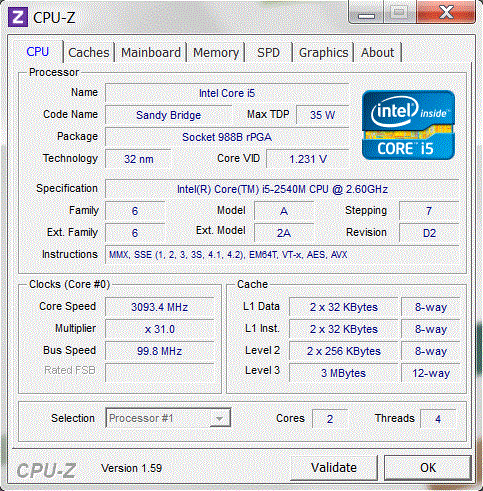The image size is (483, 491).
Task: Click the Validate button
Action: (x=334, y=467)
